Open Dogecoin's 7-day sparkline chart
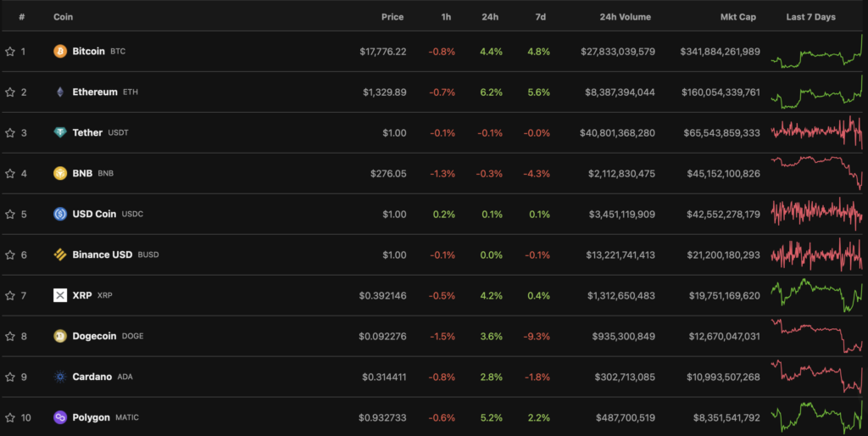Viewport: 868px width, 436px height. pos(816,337)
